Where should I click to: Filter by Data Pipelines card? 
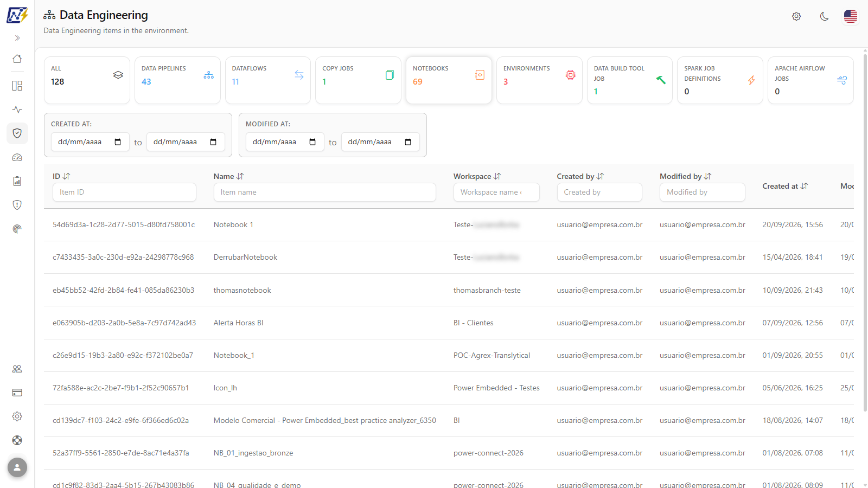tap(177, 80)
